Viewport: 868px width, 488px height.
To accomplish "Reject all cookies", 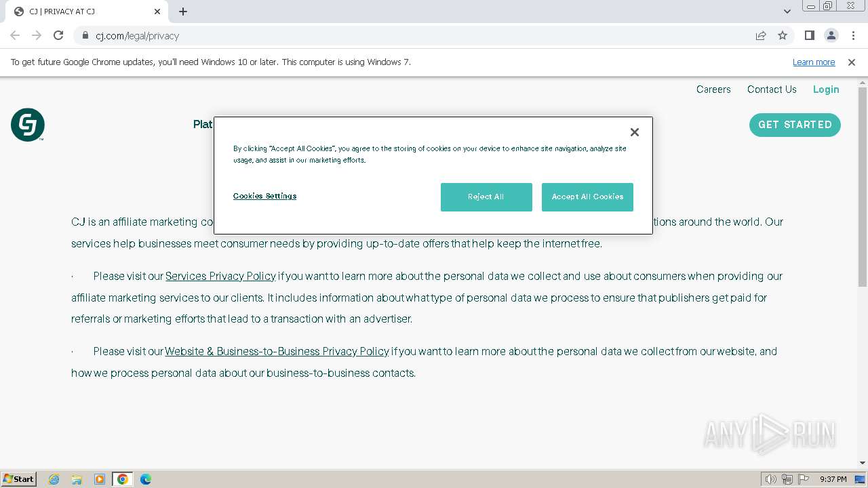I will [x=486, y=197].
